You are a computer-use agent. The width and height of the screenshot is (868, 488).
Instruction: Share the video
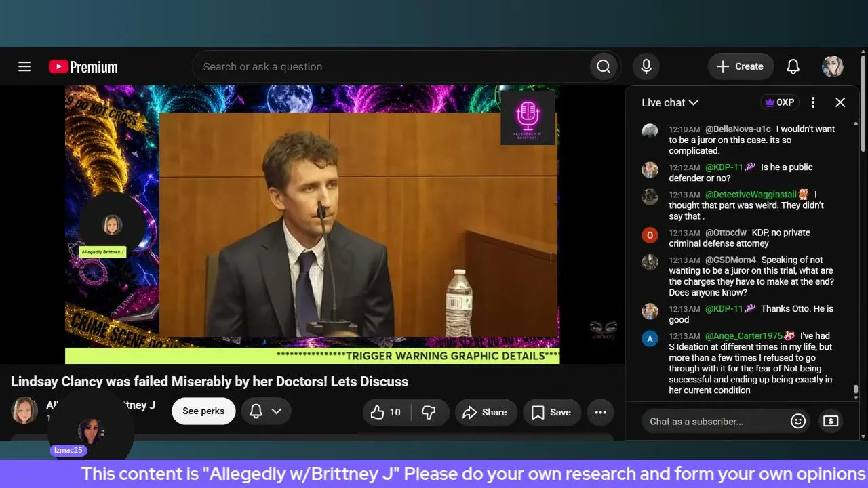(485, 412)
